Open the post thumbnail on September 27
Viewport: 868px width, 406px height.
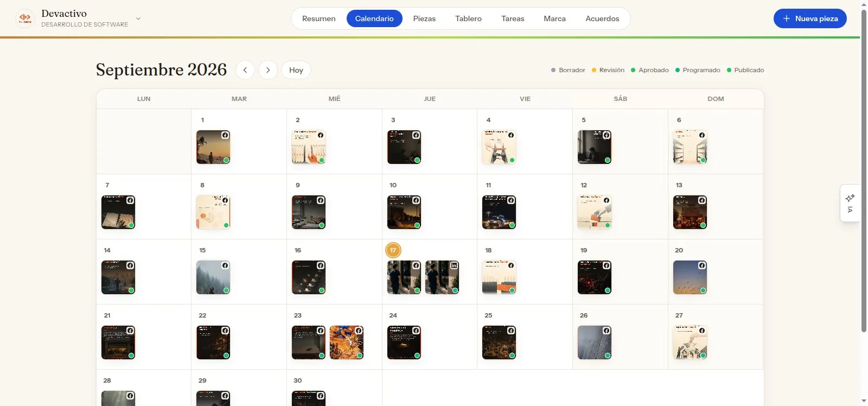click(x=690, y=342)
